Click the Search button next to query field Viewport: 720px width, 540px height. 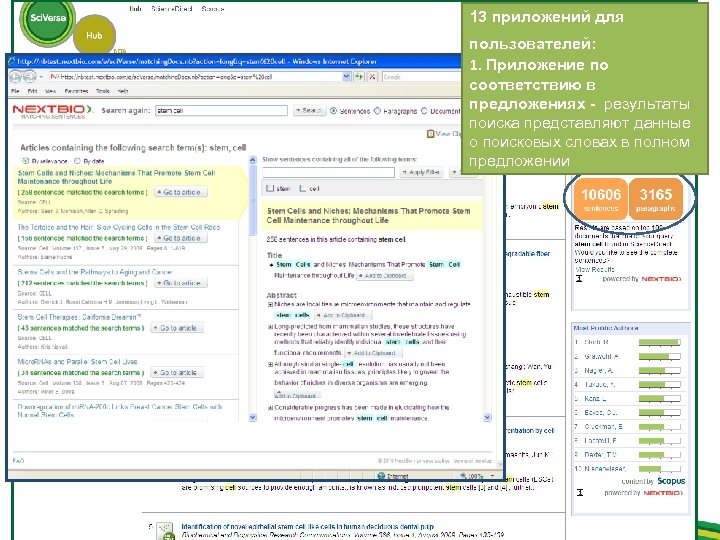pyautogui.click(x=309, y=111)
